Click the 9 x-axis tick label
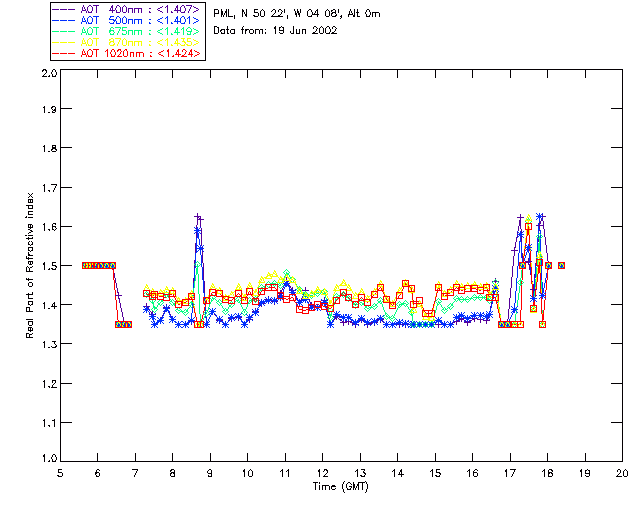 click(210, 473)
